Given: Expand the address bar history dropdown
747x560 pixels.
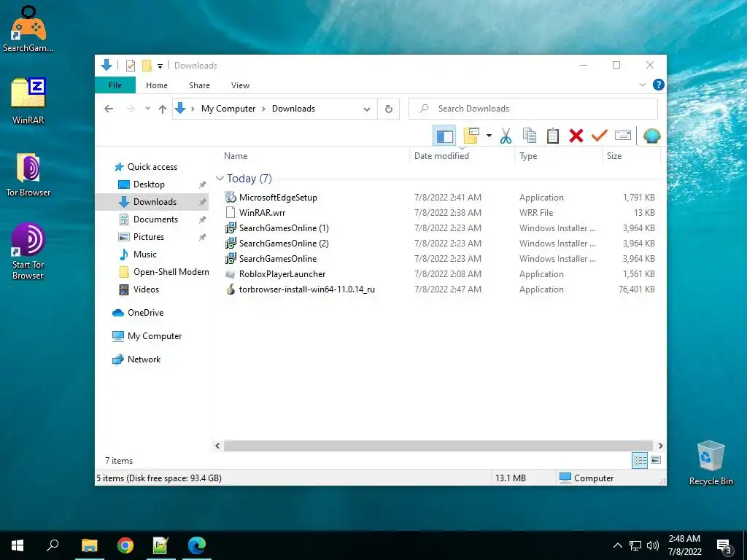Looking at the screenshot, I should 366,109.
